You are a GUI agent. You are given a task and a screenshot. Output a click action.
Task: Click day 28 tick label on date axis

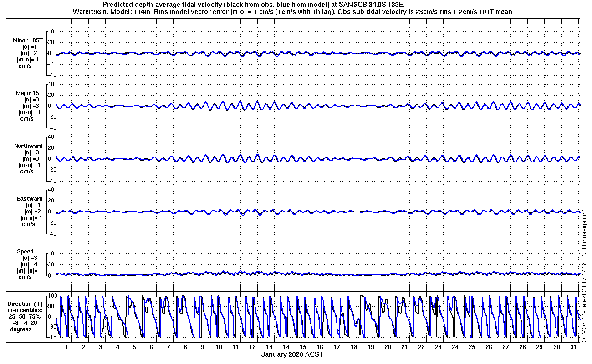tap(522, 347)
